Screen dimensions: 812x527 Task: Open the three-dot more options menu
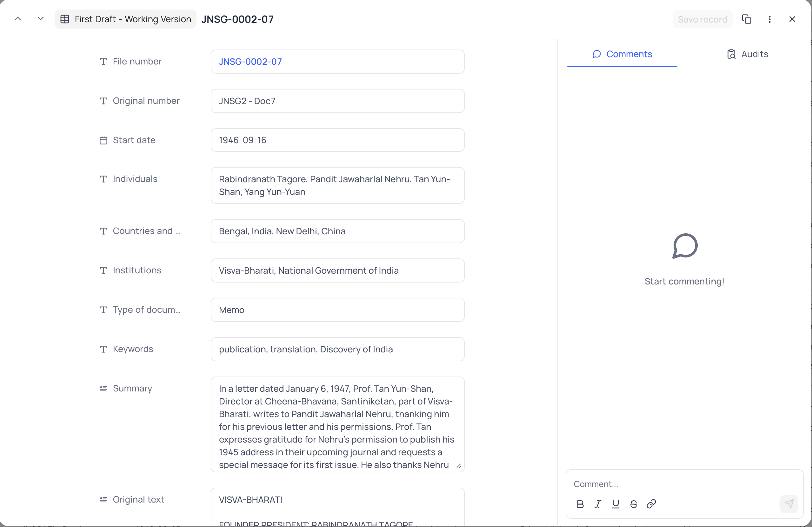tap(769, 19)
